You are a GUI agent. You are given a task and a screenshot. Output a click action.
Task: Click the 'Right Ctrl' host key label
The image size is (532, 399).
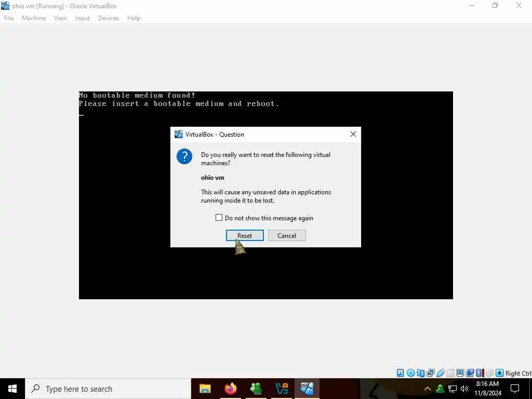[x=518, y=373]
